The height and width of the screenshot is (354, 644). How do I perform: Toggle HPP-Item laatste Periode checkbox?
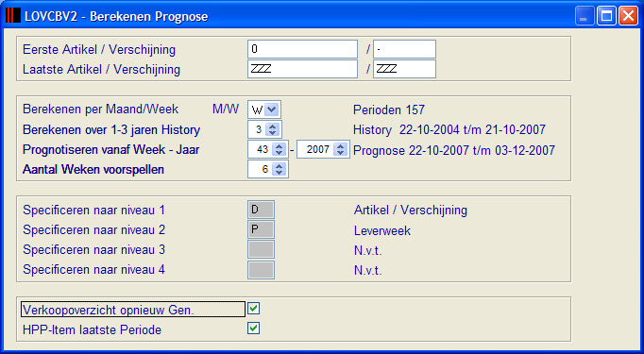tap(254, 329)
